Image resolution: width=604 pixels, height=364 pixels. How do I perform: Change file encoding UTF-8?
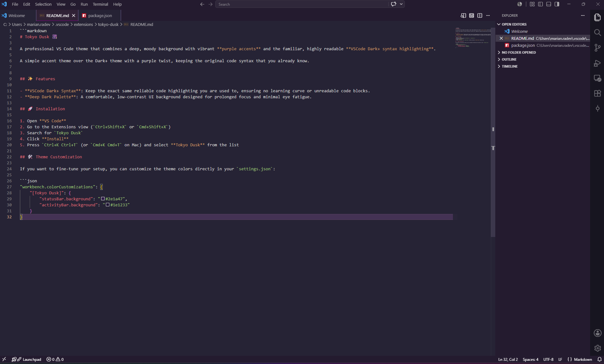click(548, 359)
